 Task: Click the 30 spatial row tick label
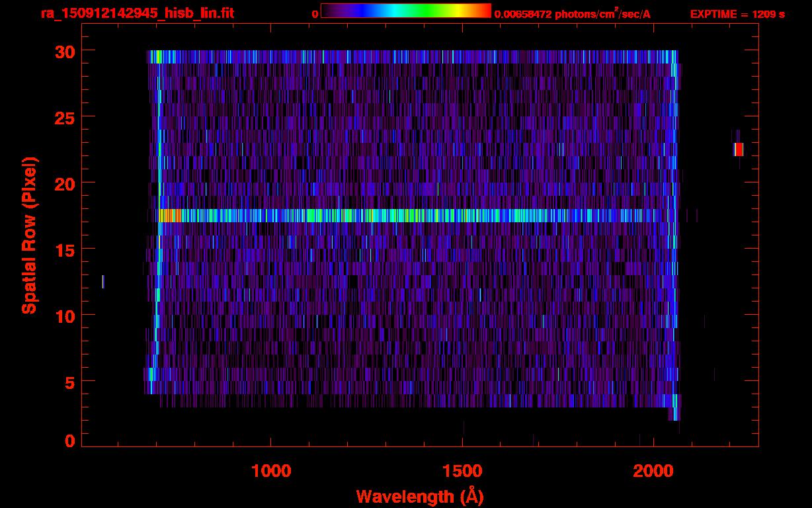point(65,51)
